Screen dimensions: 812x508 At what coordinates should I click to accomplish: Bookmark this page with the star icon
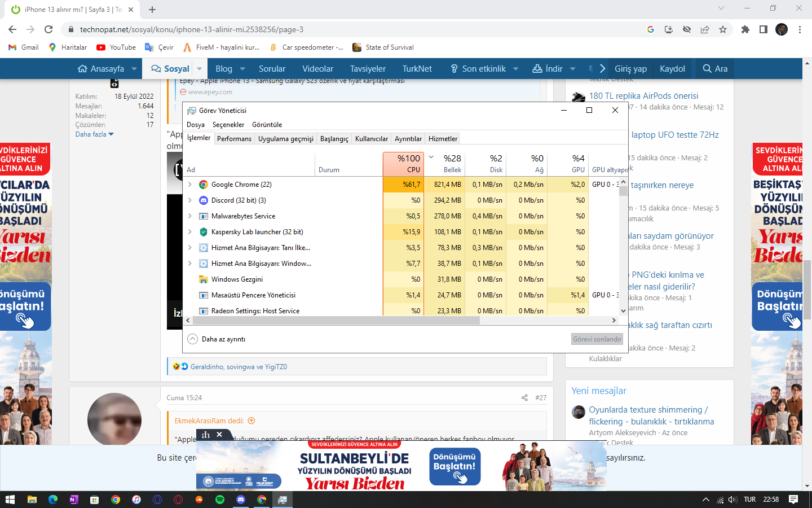point(723,29)
